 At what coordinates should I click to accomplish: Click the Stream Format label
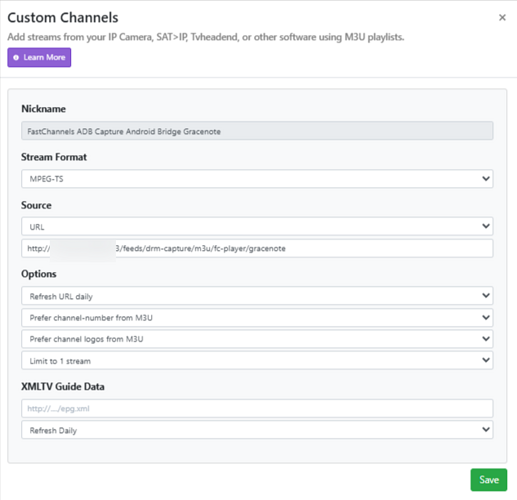[54, 157]
